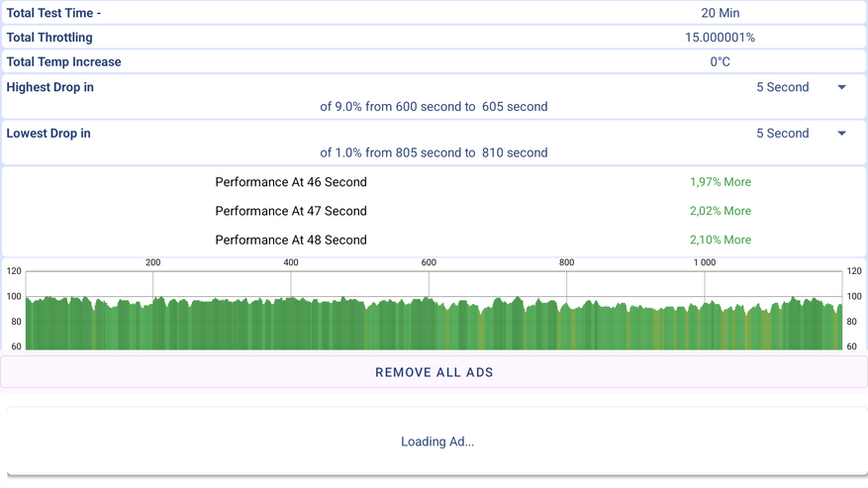
Task: Click Performance At 47 Second entry
Action: coord(291,211)
